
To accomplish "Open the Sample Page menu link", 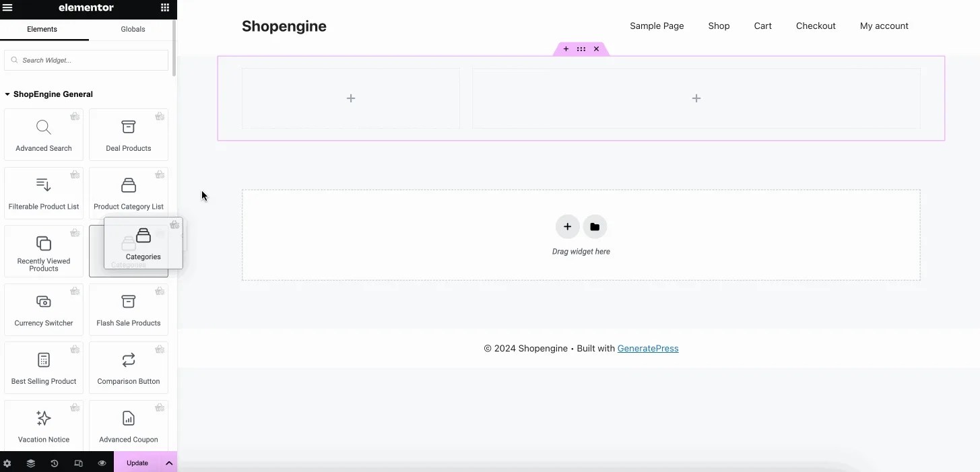I will pos(657,26).
